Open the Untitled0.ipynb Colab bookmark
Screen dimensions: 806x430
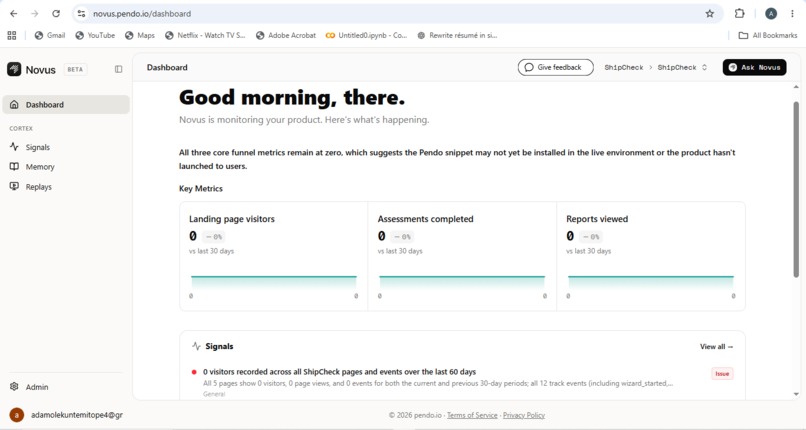(367, 35)
